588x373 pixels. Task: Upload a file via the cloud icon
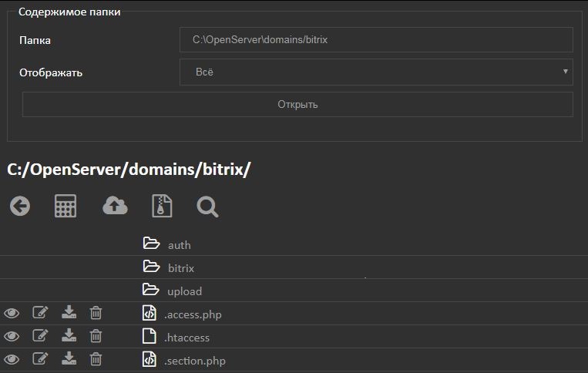pyautogui.click(x=115, y=206)
